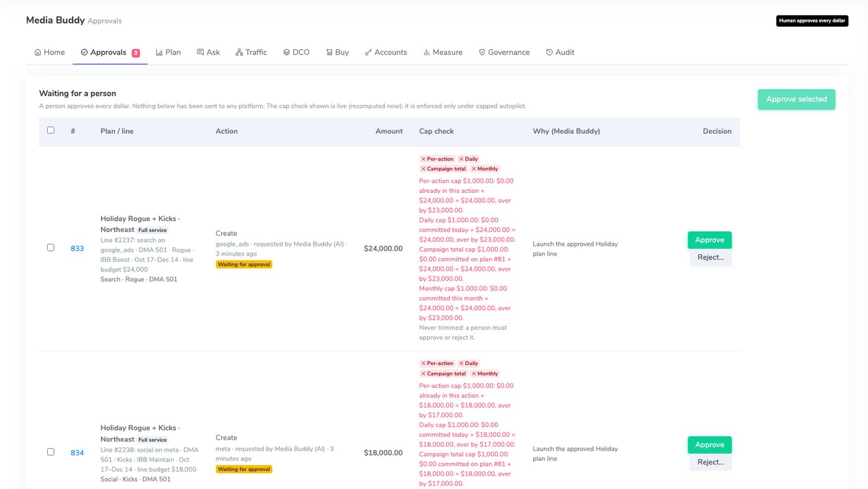Click the "$24,000.00" amount cell
This screenshot has height=489, width=868.
coord(383,249)
